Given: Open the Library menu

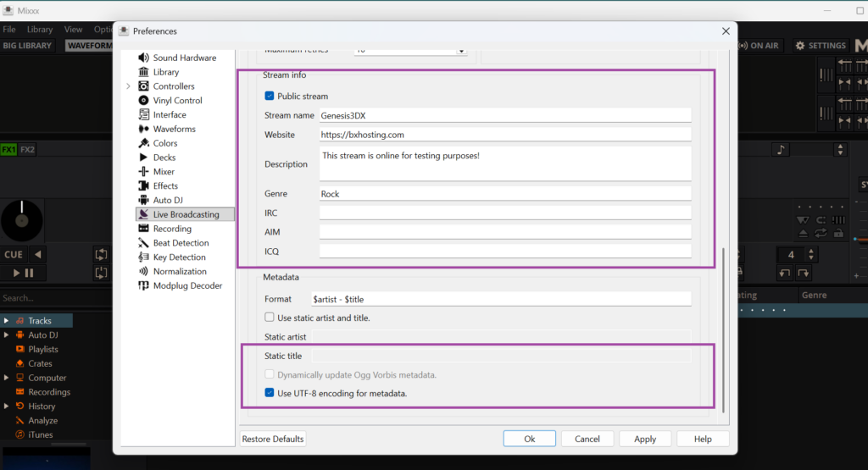Looking at the screenshot, I should tap(39, 30).
